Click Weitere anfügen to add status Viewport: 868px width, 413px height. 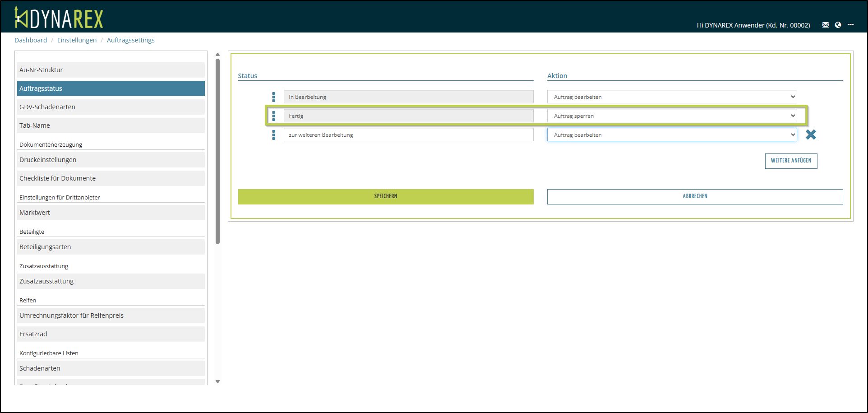[x=791, y=161]
